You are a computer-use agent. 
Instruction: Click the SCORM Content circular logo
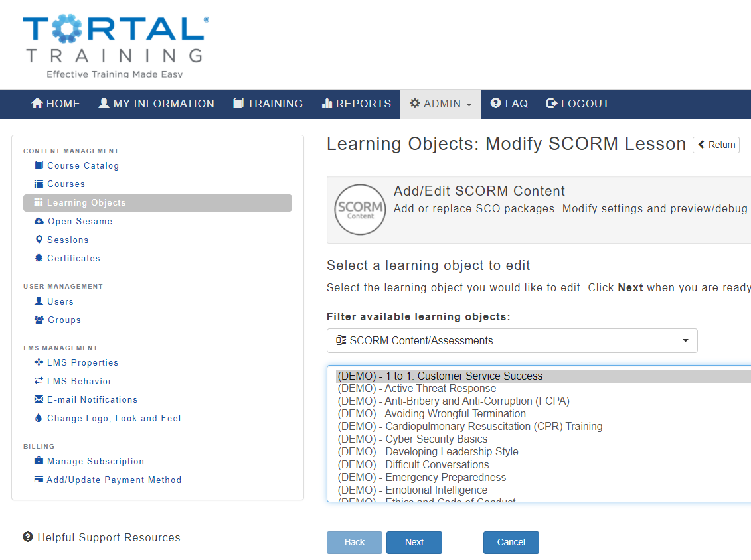pos(360,210)
